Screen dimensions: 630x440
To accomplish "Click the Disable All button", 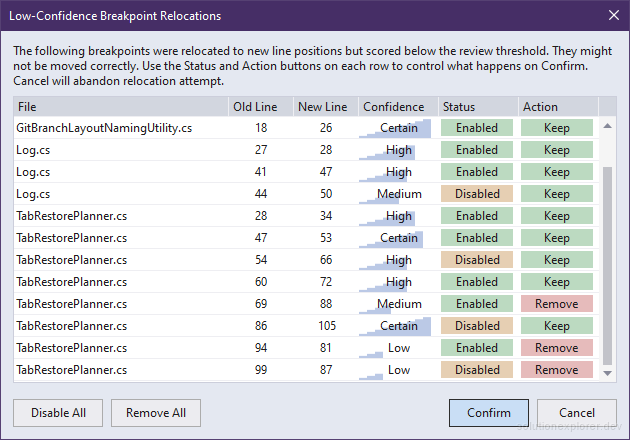I will [58, 413].
